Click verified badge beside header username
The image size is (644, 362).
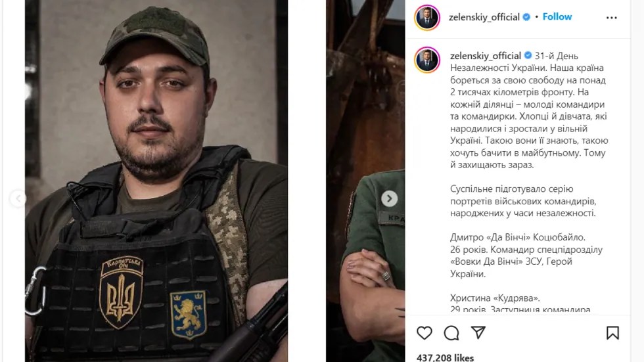pos(526,17)
